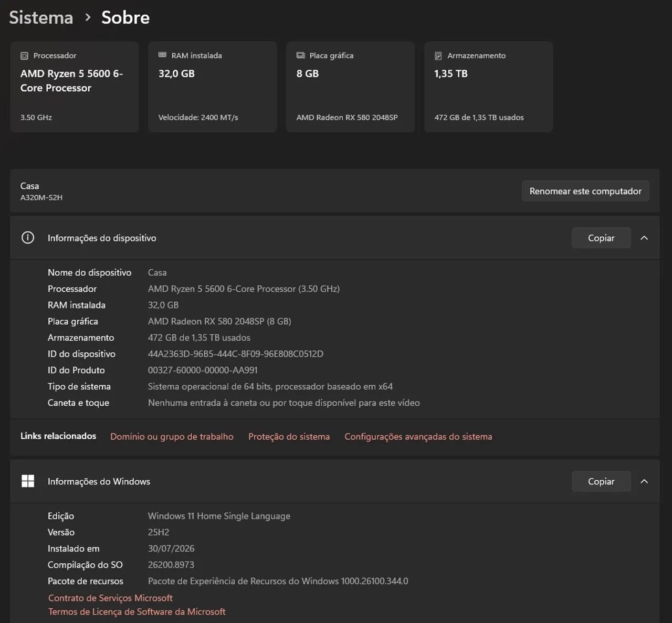
Task: Click the Instalado em label
Action: point(73,548)
